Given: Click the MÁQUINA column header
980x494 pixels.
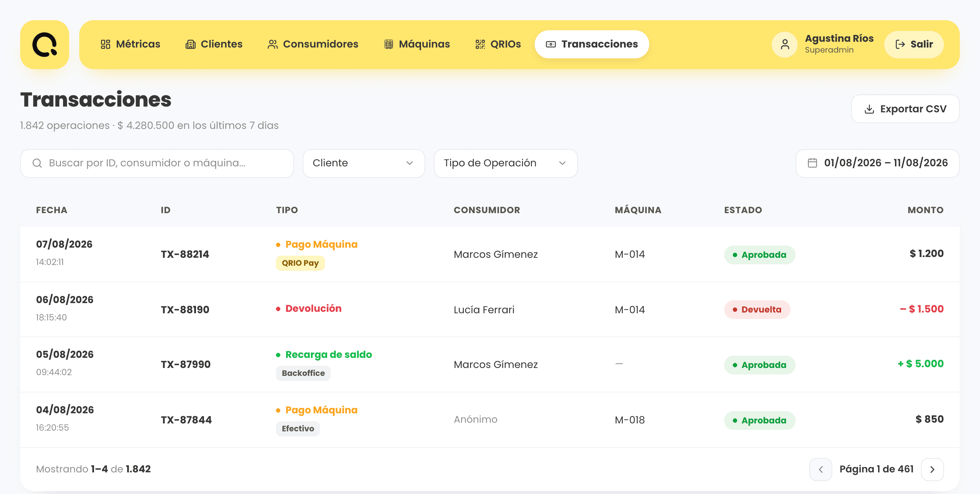Looking at the screenshot, I should pos(638,210).
